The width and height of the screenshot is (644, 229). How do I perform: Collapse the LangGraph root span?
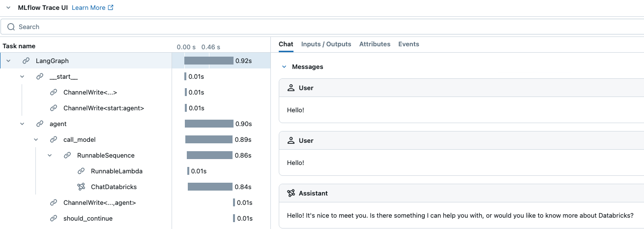point(8,61)
